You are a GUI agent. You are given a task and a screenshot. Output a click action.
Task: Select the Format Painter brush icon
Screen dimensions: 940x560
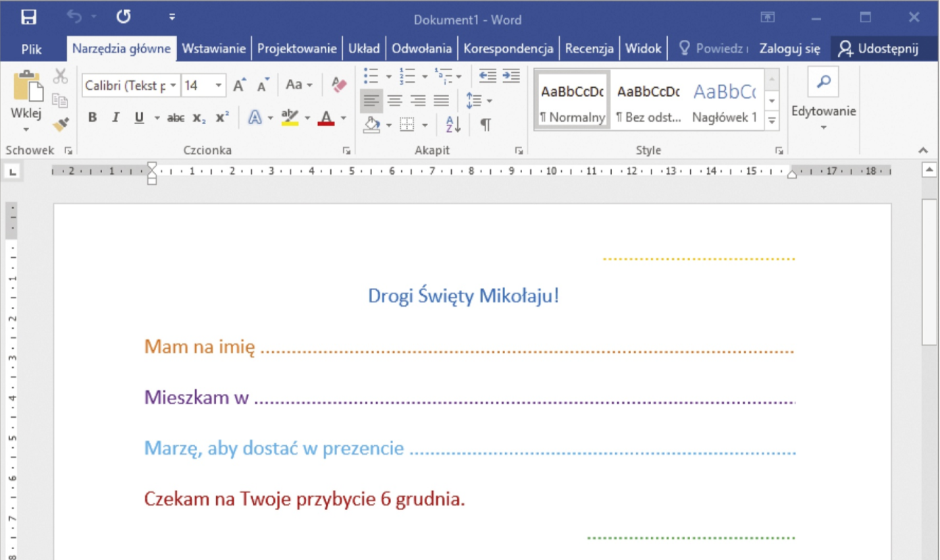tap(61, 123)
